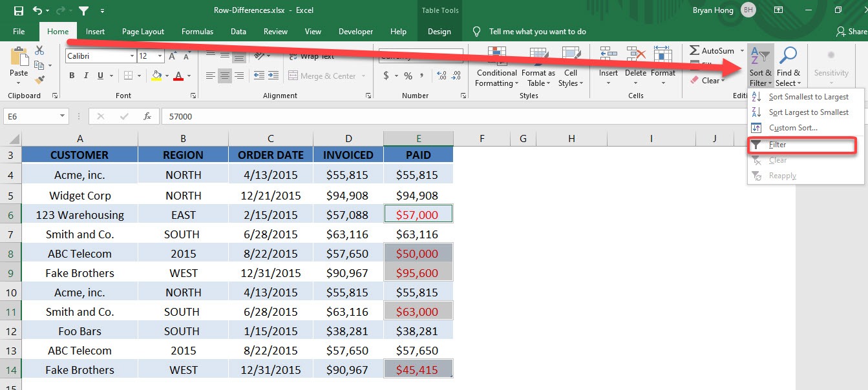Open Conditional Formatting menu
Image resolution: width=868 pixels, height=390 pixels.
coord(496,67)
